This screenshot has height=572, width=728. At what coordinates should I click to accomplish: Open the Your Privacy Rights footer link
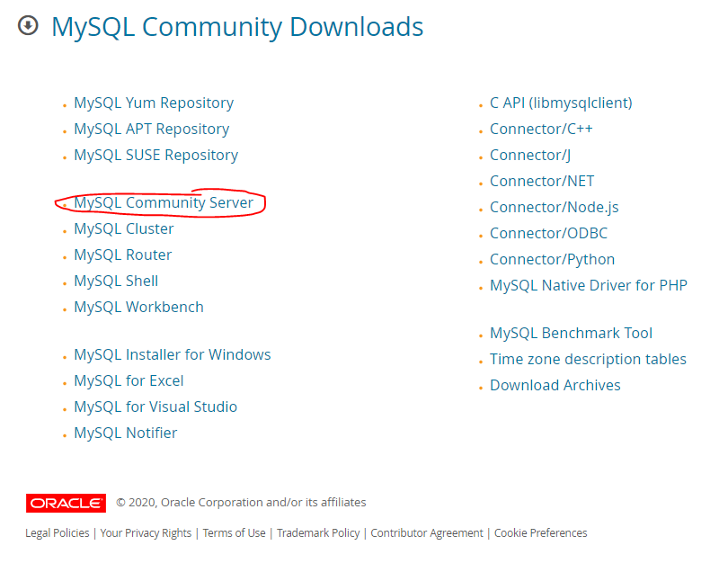(x=146, y=533)
